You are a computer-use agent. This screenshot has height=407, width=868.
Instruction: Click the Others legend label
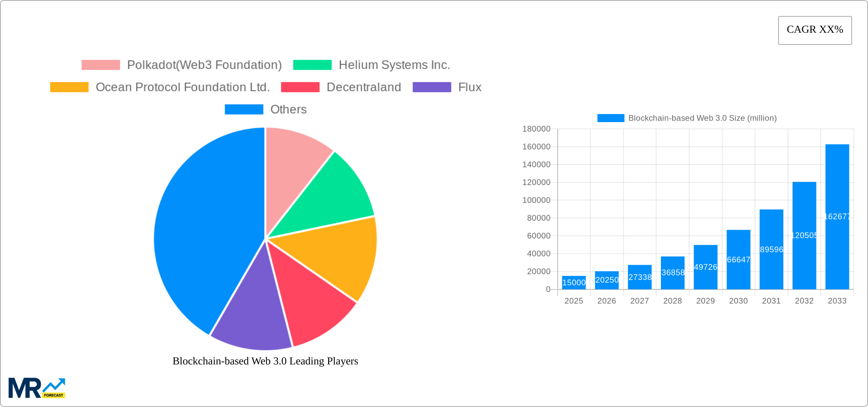289,110
